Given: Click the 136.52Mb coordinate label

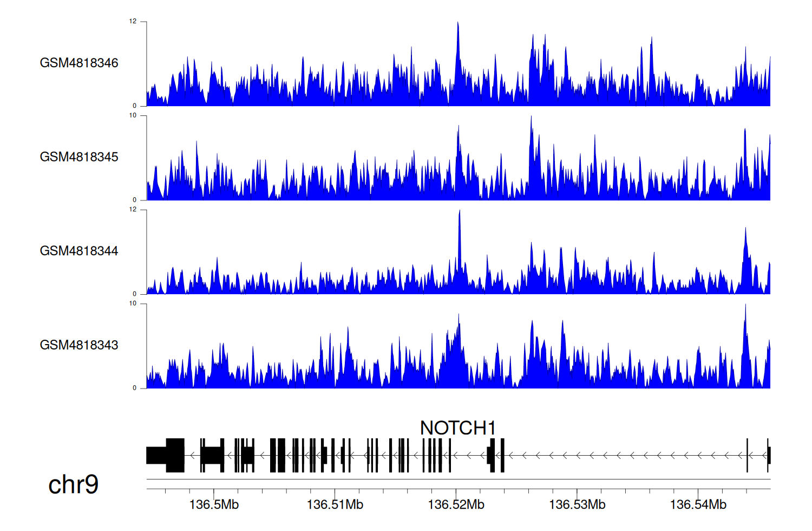Looking at the screenshot, I should tap(456, 505).
